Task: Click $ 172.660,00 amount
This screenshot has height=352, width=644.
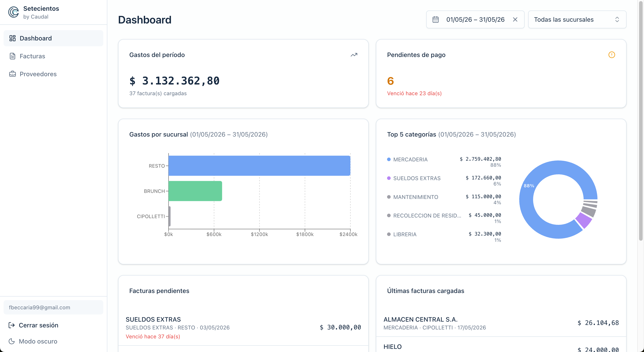Action: click(483, 178)
